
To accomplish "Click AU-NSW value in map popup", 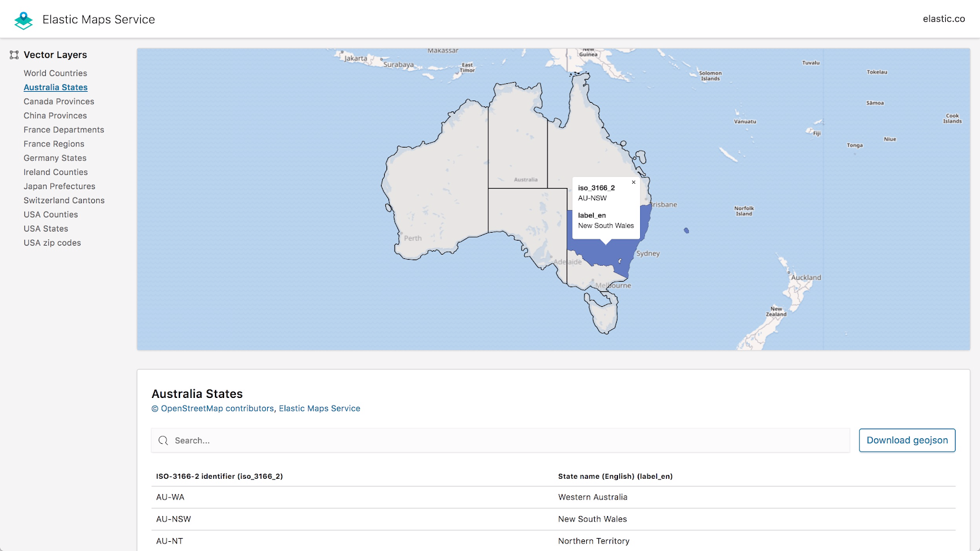I will click(592, 198).
